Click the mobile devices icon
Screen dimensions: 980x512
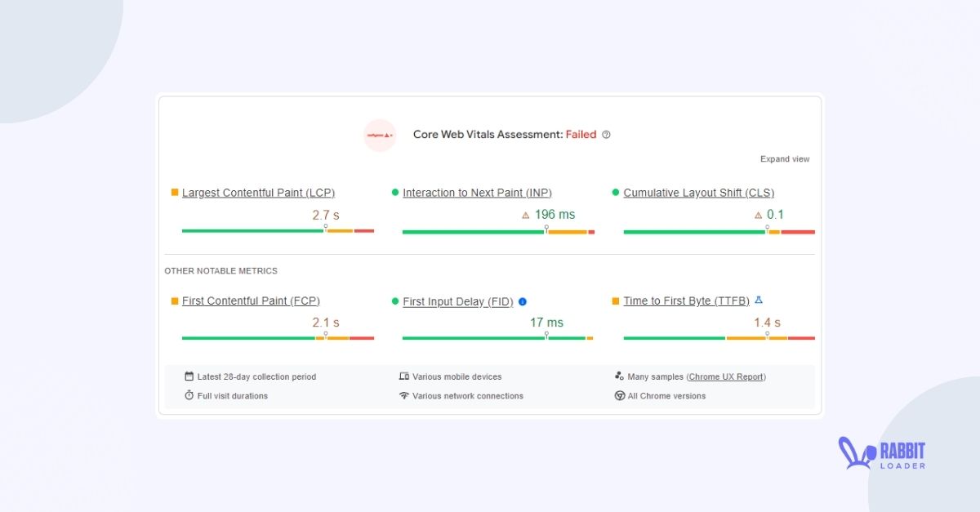404,376
